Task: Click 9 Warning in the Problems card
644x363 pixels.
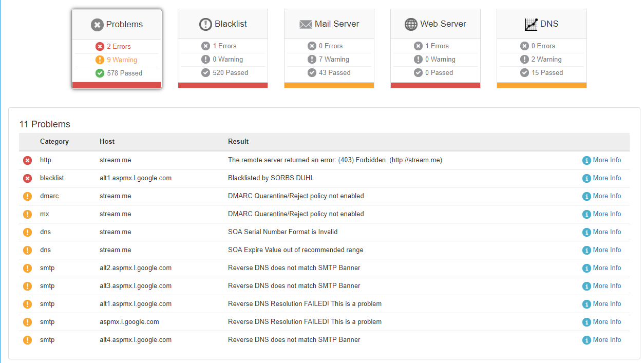Action: (x=122, y=60)
